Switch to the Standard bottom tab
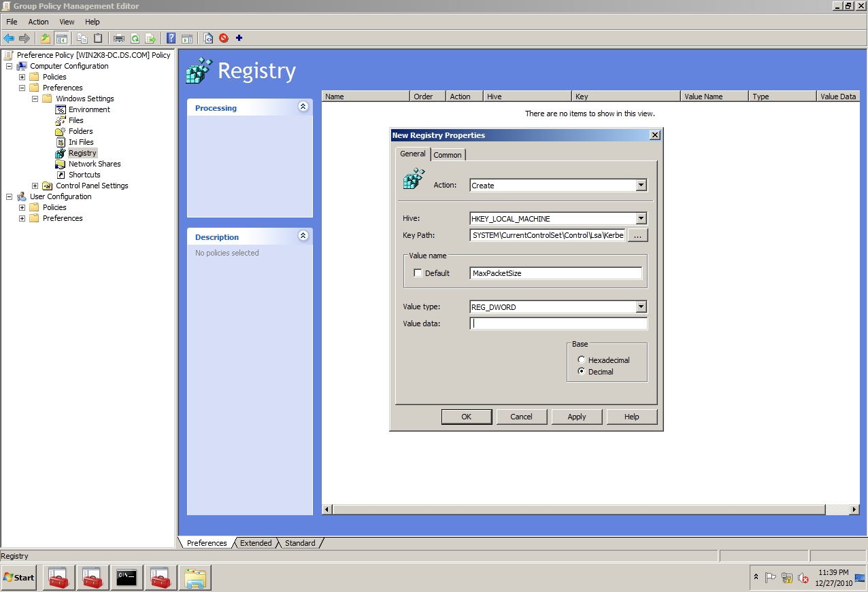The width and height of the screenshot is (868, 592). tap(300, 543)
